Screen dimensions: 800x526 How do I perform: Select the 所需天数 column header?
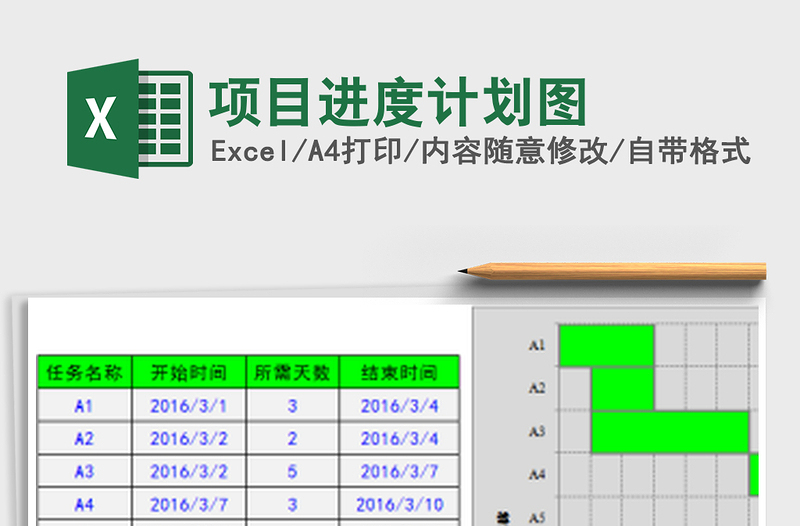click(x=292, y=373)
